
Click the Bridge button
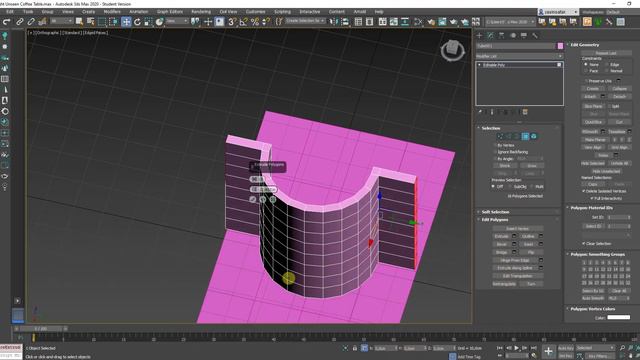pos(502,252)
